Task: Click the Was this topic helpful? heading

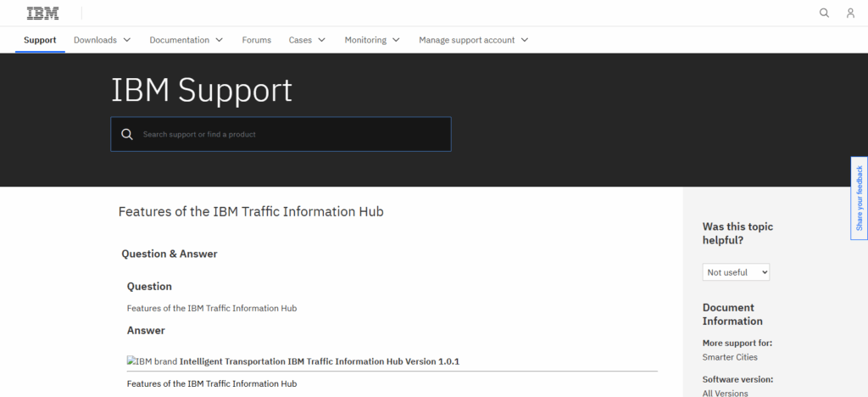Action: point(738,233)
